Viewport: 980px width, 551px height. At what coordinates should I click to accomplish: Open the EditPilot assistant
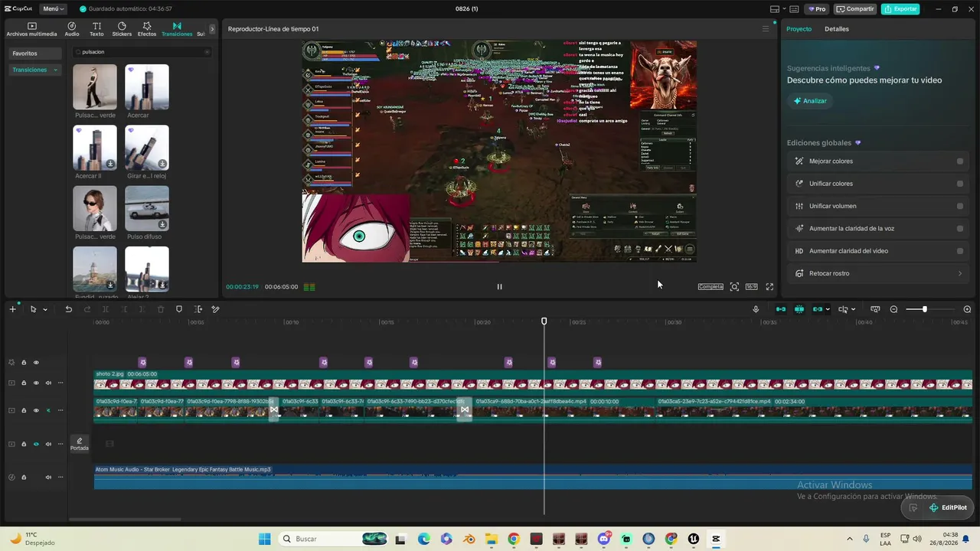(948, 507)
